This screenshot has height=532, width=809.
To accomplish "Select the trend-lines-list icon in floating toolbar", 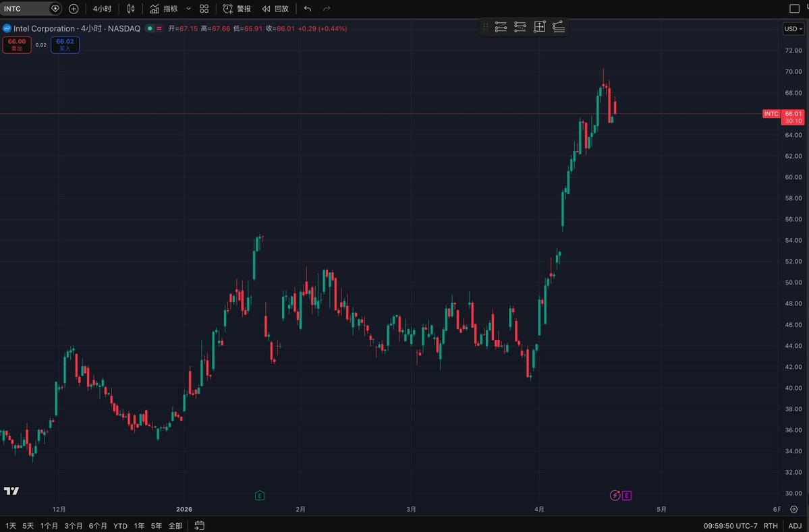I will coord(559,27).
